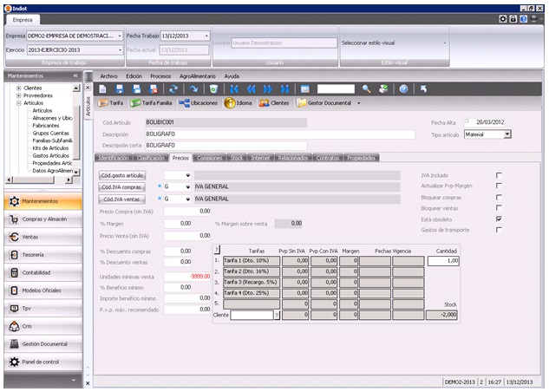549x392 pixels.
Task: Toggle the Está obsoleto checkbox
Action: (x=498, y=219)
